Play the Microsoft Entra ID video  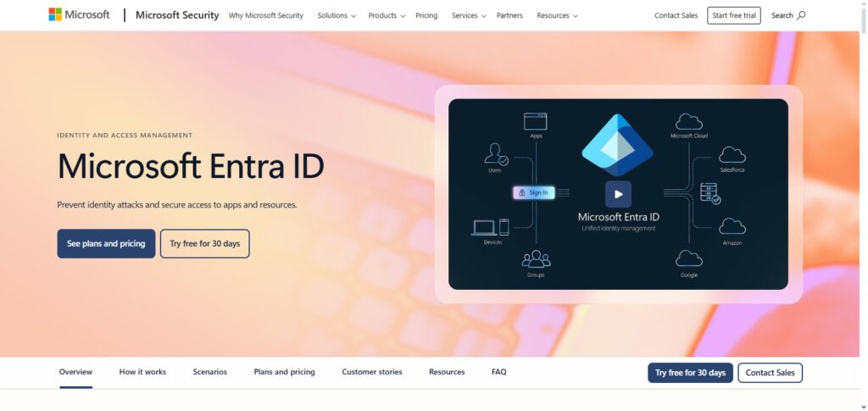tap(618, 194)
